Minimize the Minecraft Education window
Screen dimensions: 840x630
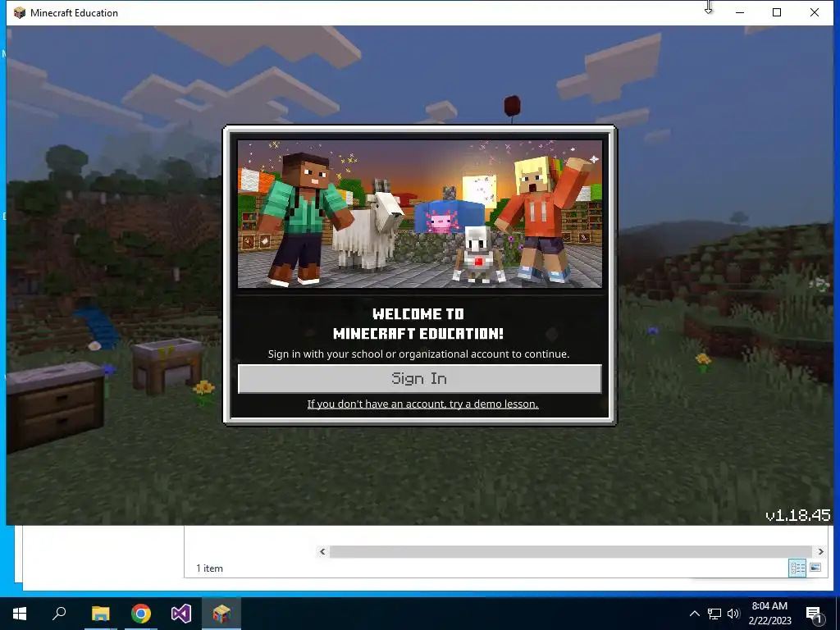point(740,12)
